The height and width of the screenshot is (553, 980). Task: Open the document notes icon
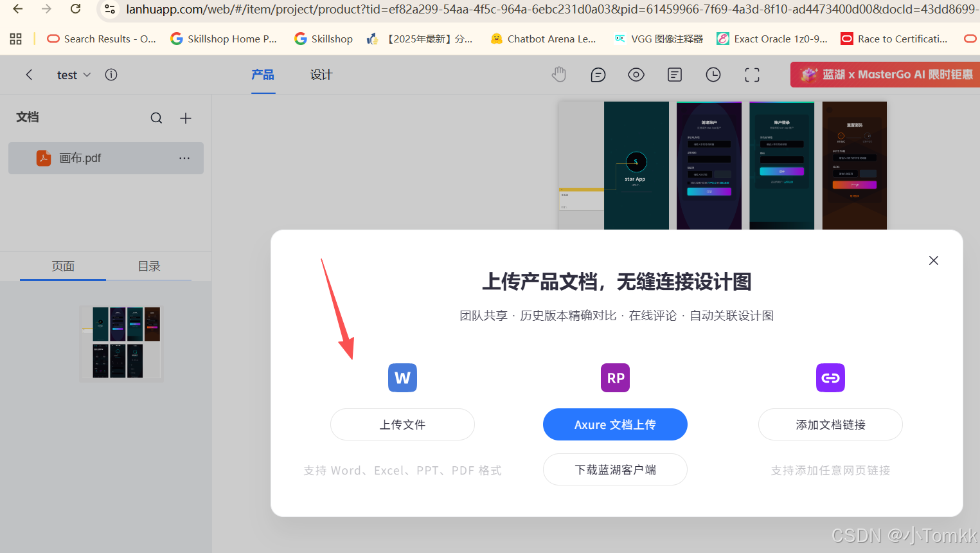(675, 75)
